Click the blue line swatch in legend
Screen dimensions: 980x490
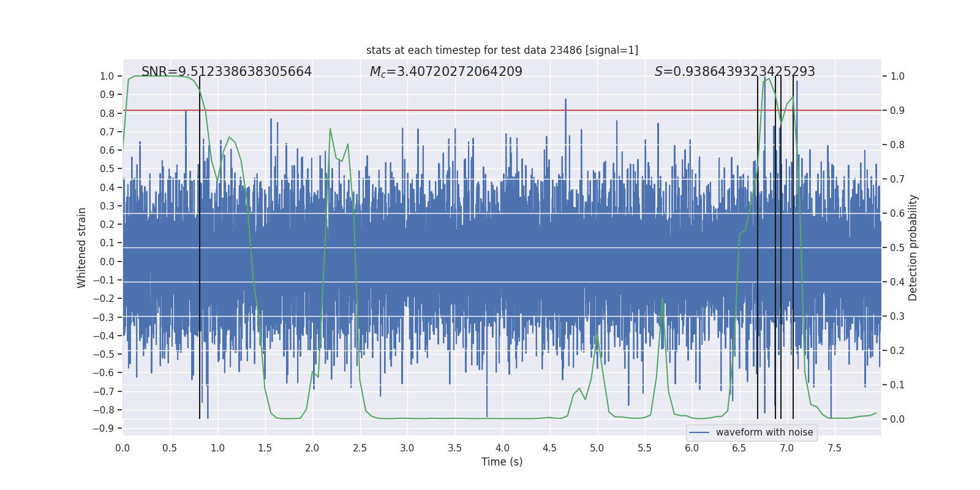(699, 432)
